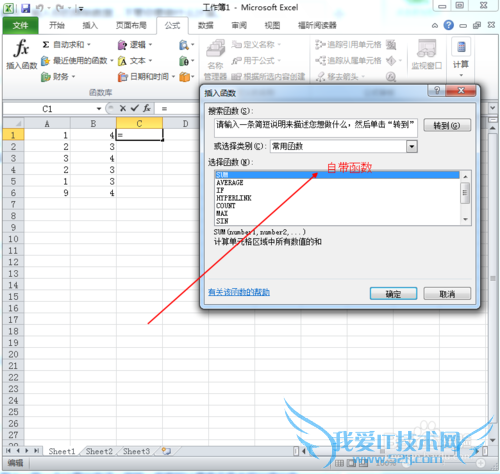Switch to the 审阅 ribbon tab
The height and width of the screenshot is (474, 500).
pyautogui.click(x=239, y=25)
